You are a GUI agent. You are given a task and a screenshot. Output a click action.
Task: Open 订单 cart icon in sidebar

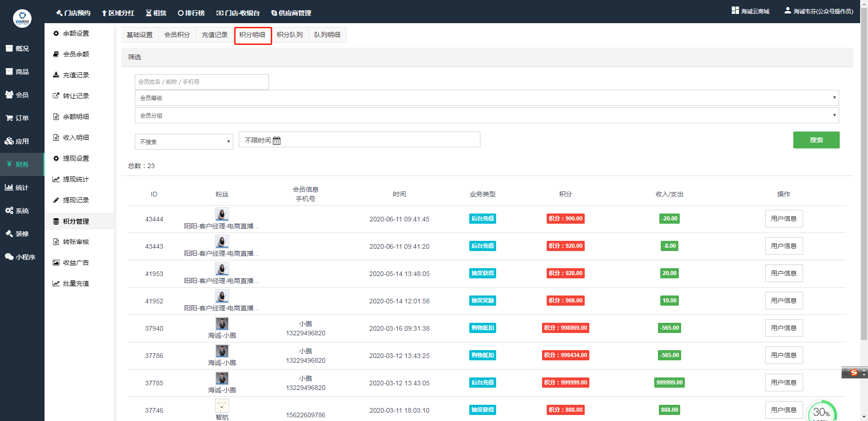[x=9, y=118]
